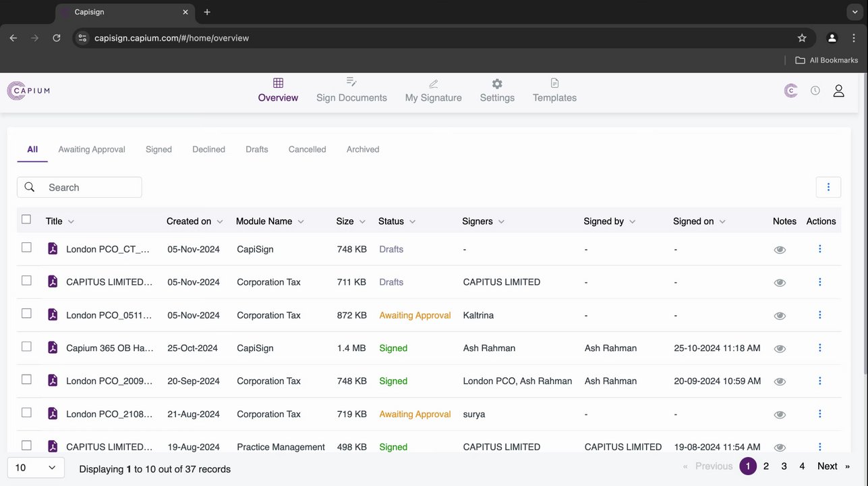Click the PDF icon of London PCO_CT row
Image resolution: width=868 pixels, height=486 pixels.
(x=53, y=249)
